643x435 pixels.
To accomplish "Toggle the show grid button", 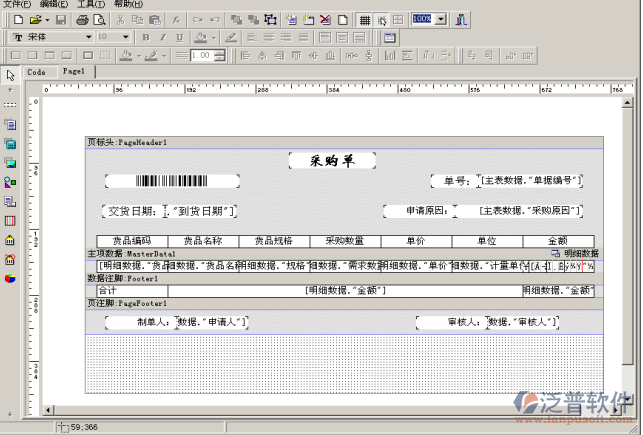I will tap(365, 19).
